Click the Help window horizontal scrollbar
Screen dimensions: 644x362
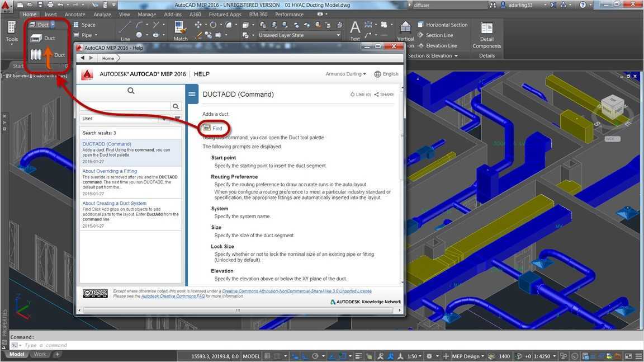[239, 311]
